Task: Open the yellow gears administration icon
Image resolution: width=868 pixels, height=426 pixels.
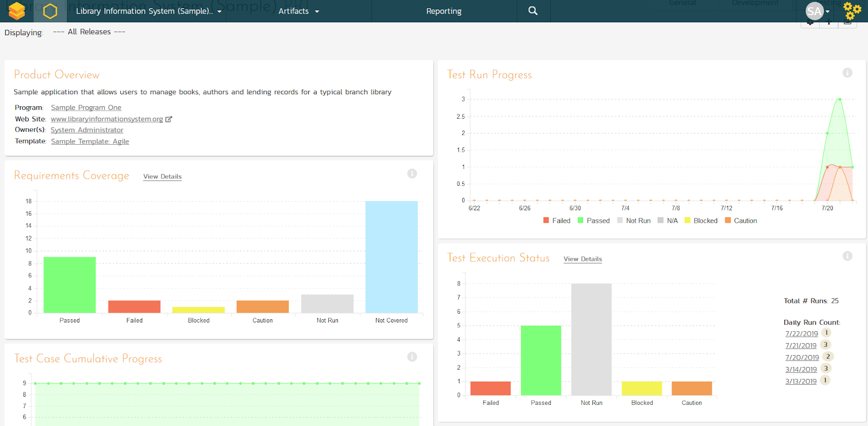Action: click(852, 11)
